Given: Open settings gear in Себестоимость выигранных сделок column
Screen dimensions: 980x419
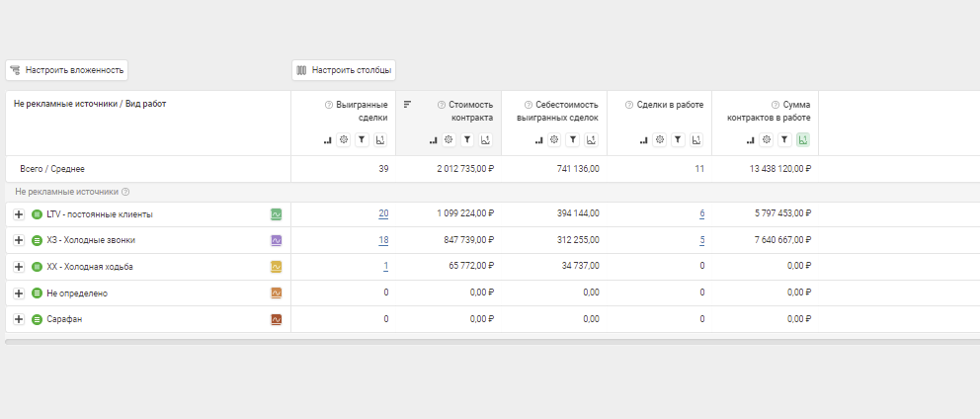Looking at the screenshot, I should 554,140.
